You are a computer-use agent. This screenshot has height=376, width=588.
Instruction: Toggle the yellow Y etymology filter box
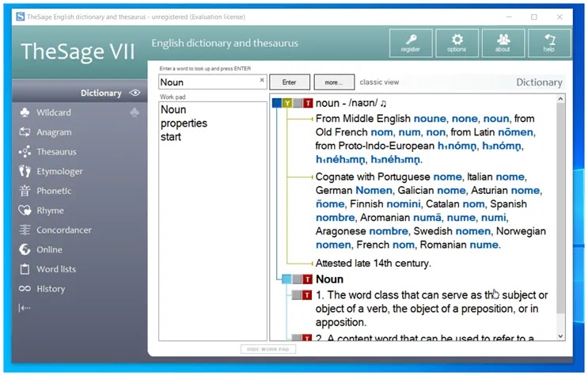287,103
